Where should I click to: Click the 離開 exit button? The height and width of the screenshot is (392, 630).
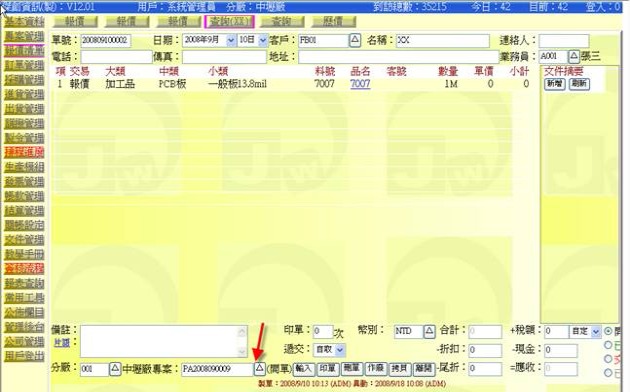pyautogui.click(x=424, y=368)
